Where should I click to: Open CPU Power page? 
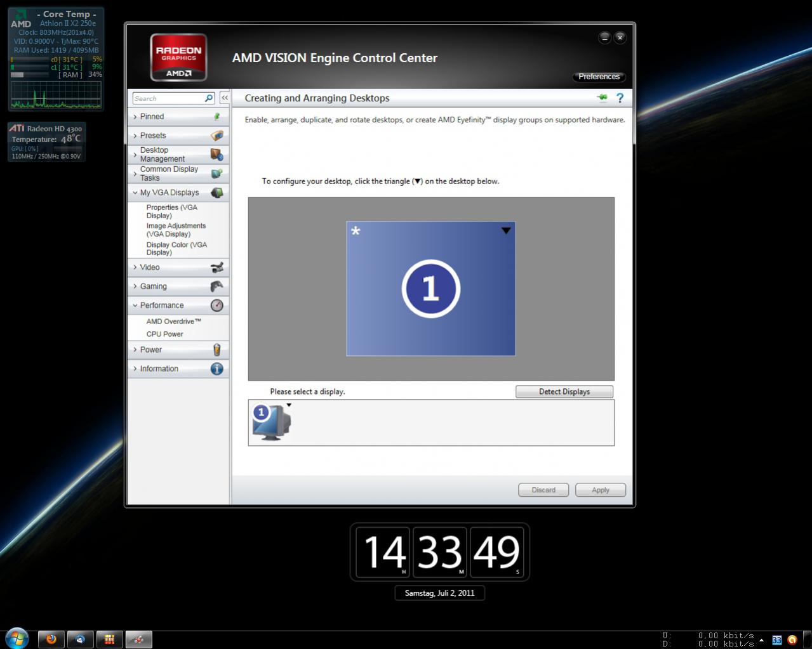point(164,334)
